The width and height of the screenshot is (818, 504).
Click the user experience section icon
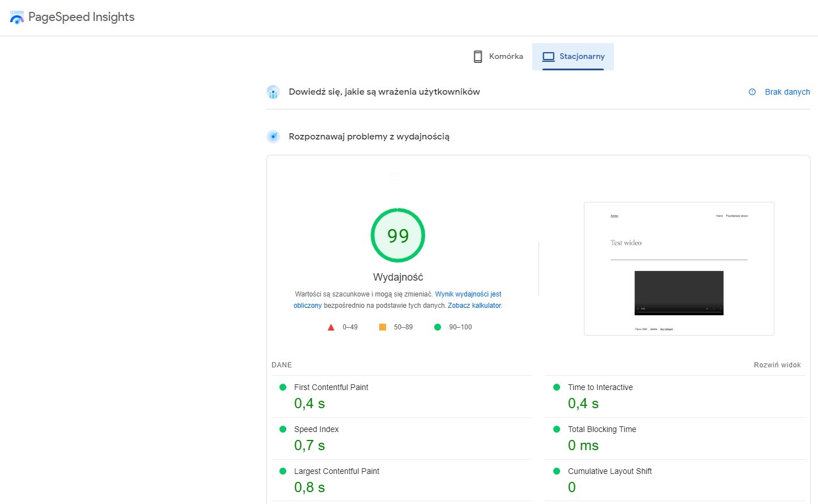coord(273,92)
